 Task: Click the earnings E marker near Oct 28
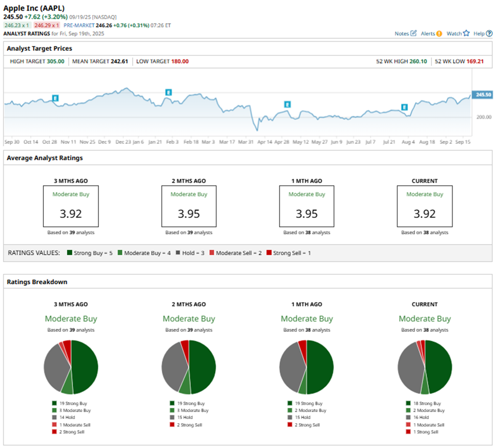tap(55, 98)
